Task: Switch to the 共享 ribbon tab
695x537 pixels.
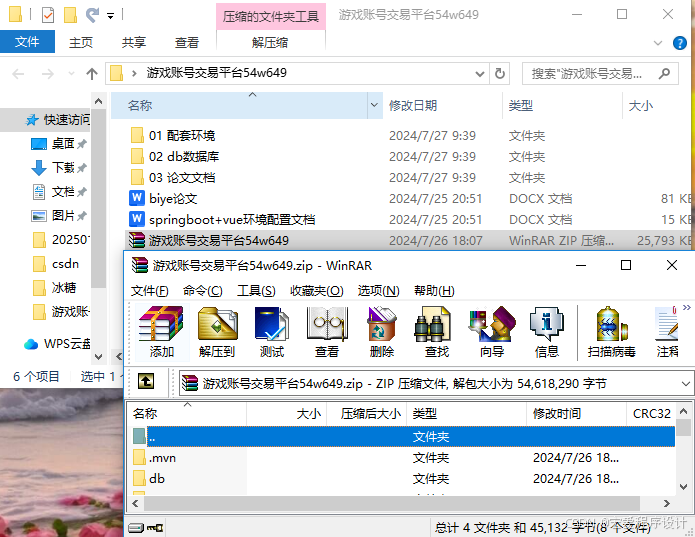Action: [x=134, y=43]
